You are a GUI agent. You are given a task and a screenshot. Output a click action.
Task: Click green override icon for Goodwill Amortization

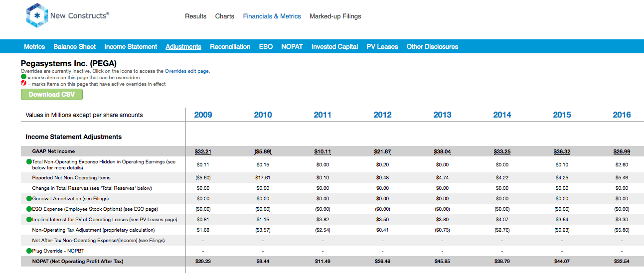pos(29,199)
